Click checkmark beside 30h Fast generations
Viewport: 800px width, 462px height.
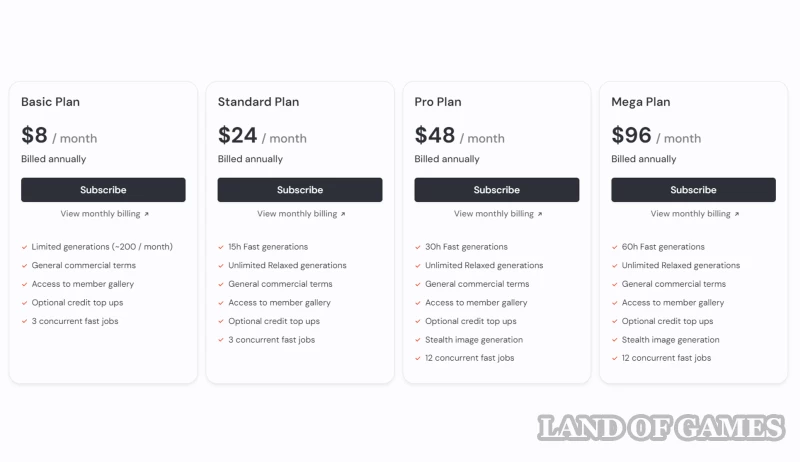[418, 247]
